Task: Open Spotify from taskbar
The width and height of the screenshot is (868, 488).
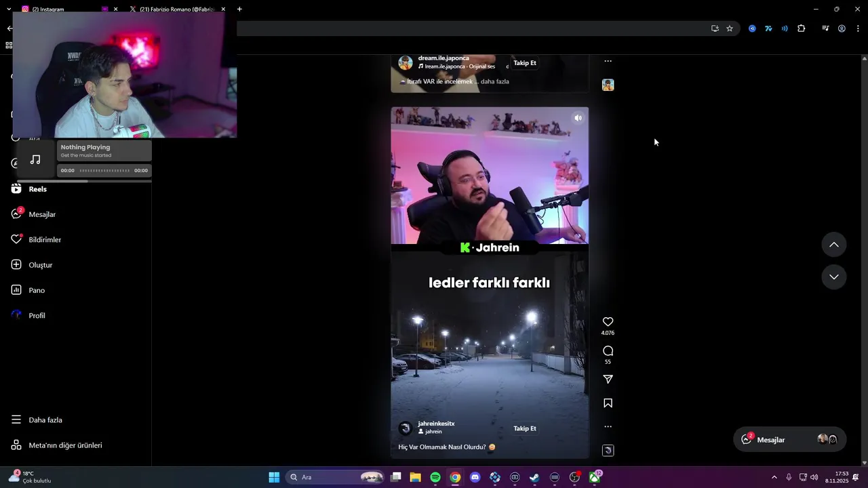Action: tap(435, 477)
